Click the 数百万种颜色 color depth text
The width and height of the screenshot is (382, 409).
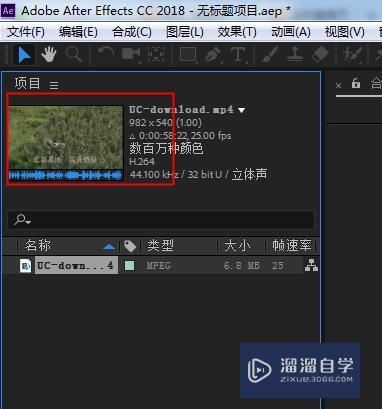(166, 148)
